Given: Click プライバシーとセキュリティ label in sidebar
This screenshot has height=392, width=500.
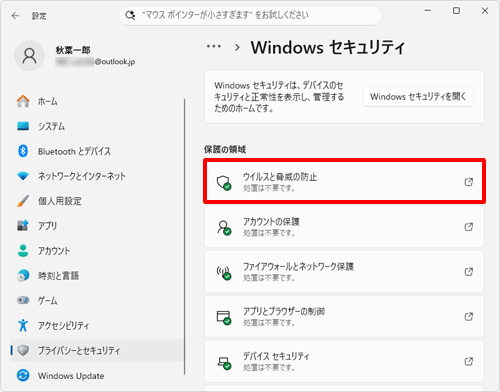Looking at the screenshot, I should coord(79,350).
